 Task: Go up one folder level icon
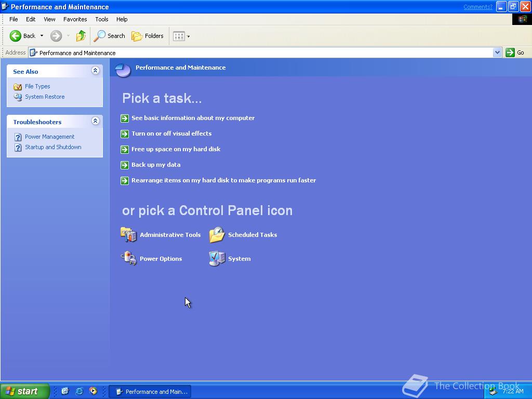[x=81, y=36]
